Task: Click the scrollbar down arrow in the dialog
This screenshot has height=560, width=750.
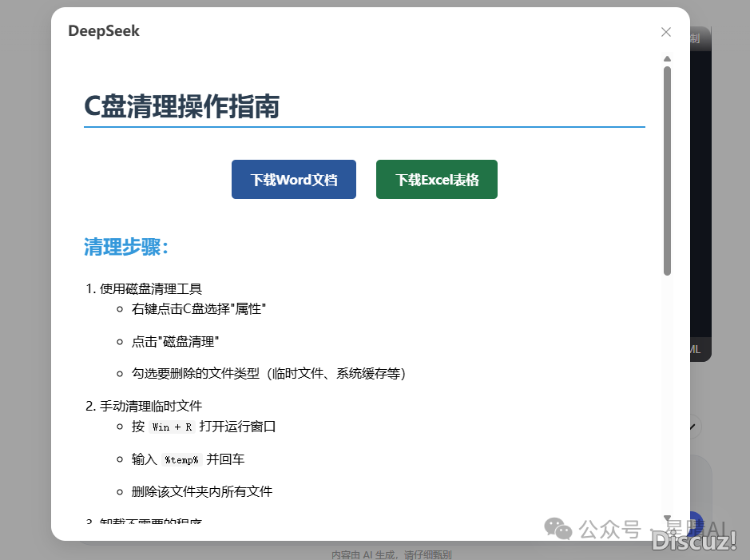Action: [x=667, y=518]
